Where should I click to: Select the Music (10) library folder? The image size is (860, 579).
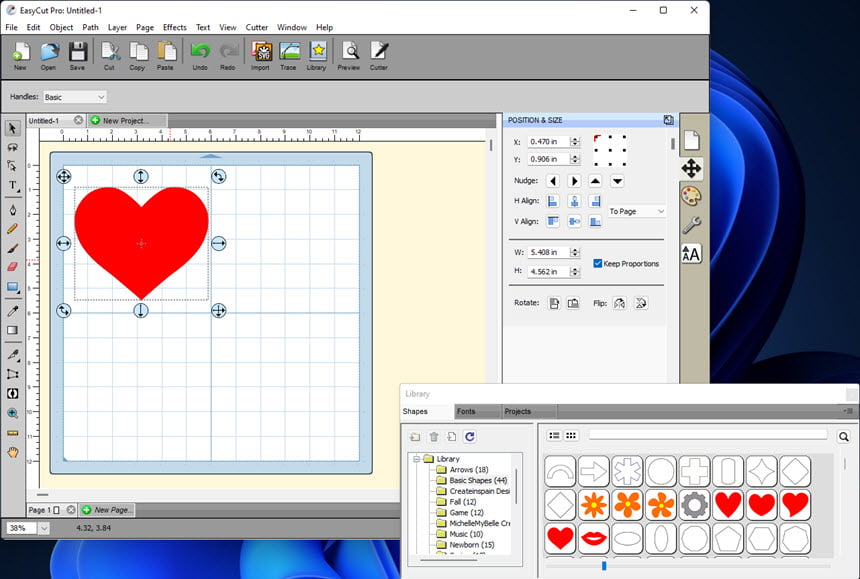460,534
